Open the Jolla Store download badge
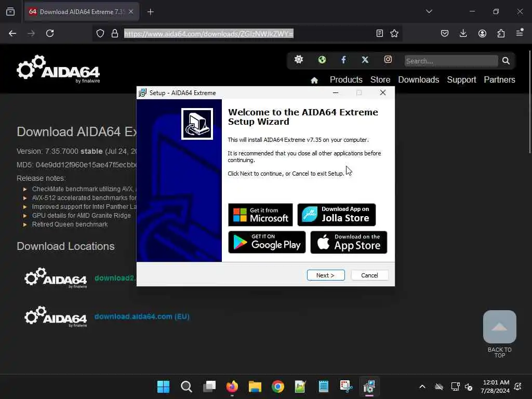This screenshot has height=399, width=532. 336,215
